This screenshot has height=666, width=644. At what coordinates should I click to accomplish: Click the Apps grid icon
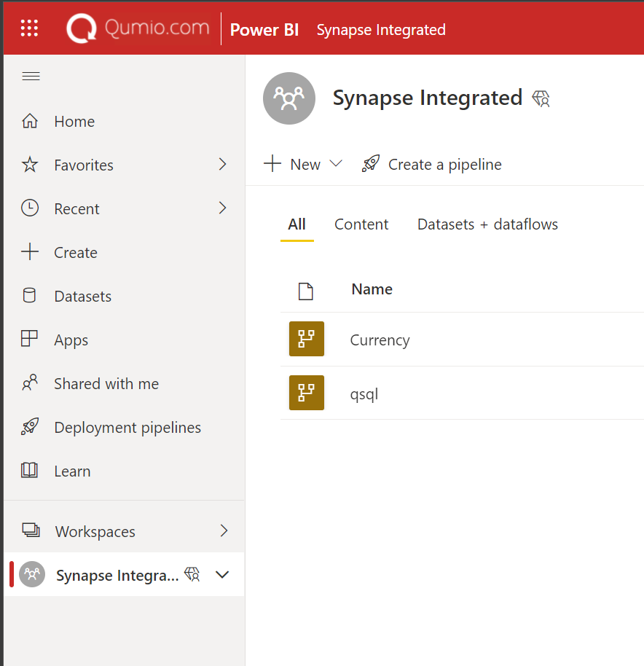pos(29,339)
